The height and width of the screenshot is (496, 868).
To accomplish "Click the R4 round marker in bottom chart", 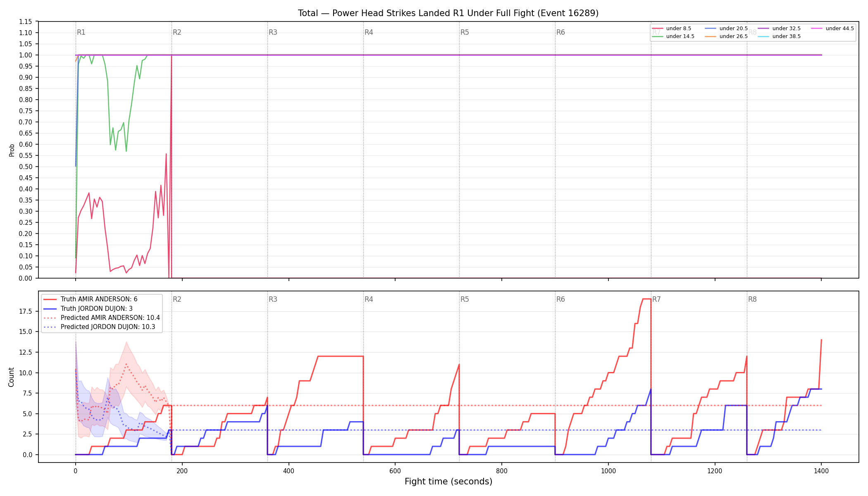I will (x=369, y=299).
